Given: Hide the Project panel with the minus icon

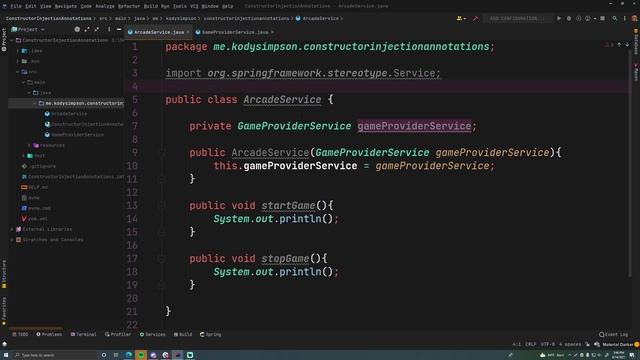Looking at the screenshot, I should tap(119, 29).
